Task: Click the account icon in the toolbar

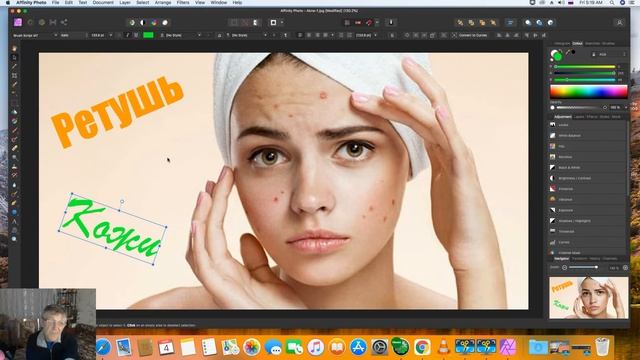Action: pos(619,22)
